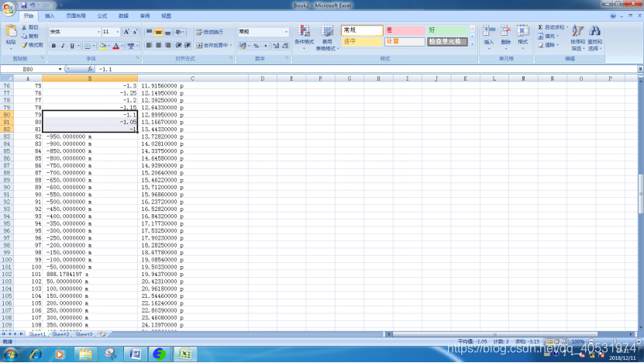Open the number format dropdown (常规)
The width and height of the screenshot is (644, 363).
(x=286, y=32)
